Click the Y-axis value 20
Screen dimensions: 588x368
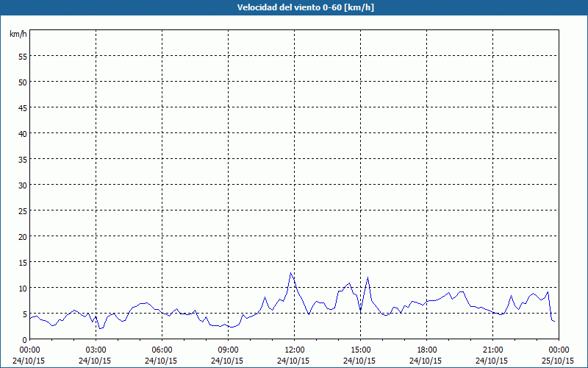(23, 236)
